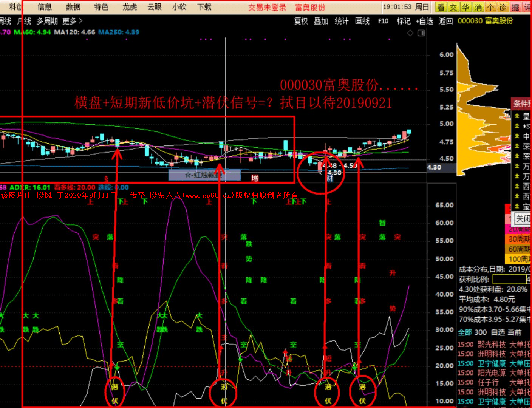Click the 聚光科技 大单托 row
The width and height of the screenshot is (532, 408).
[494, 345]
